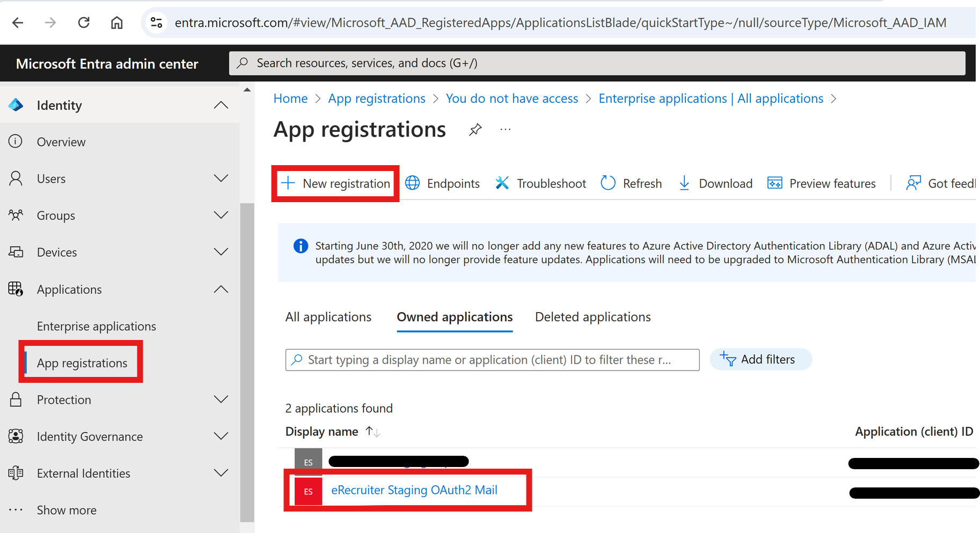Collapse the Applications section chevron
980x533 pixels.
pyautogui.click(x=221, y=289)
